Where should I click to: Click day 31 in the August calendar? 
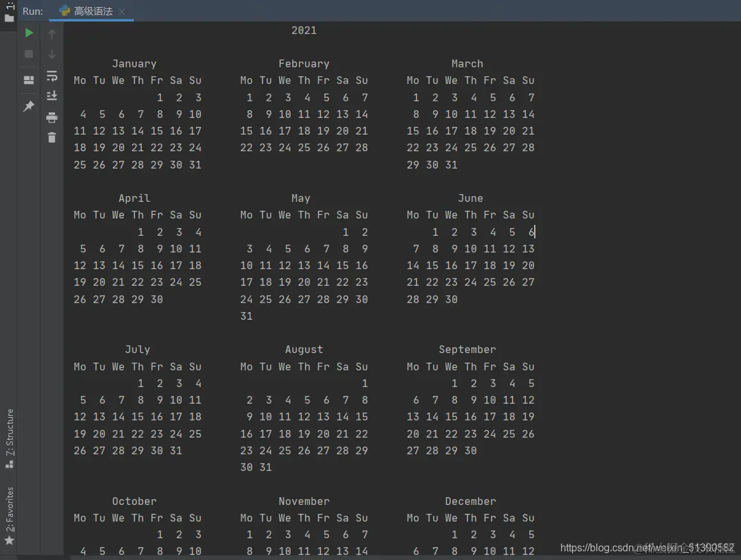pos(266,467)
